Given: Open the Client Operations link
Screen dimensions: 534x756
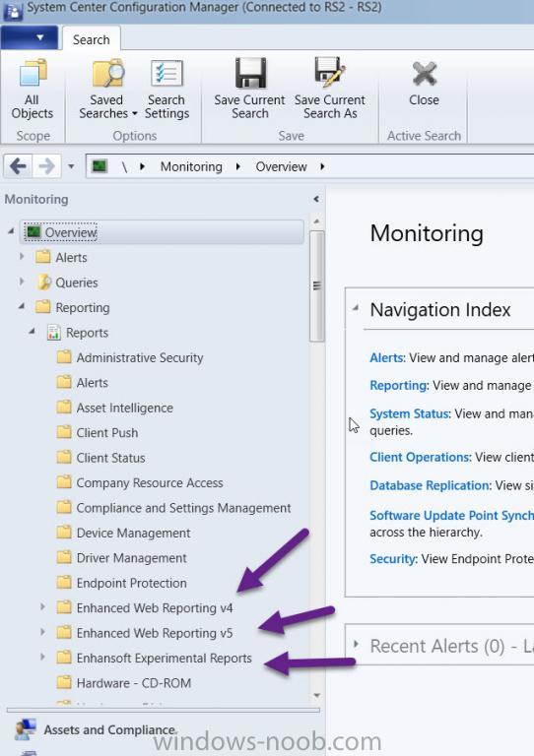Looking at the screenshot, I should [x=420, y=457].
